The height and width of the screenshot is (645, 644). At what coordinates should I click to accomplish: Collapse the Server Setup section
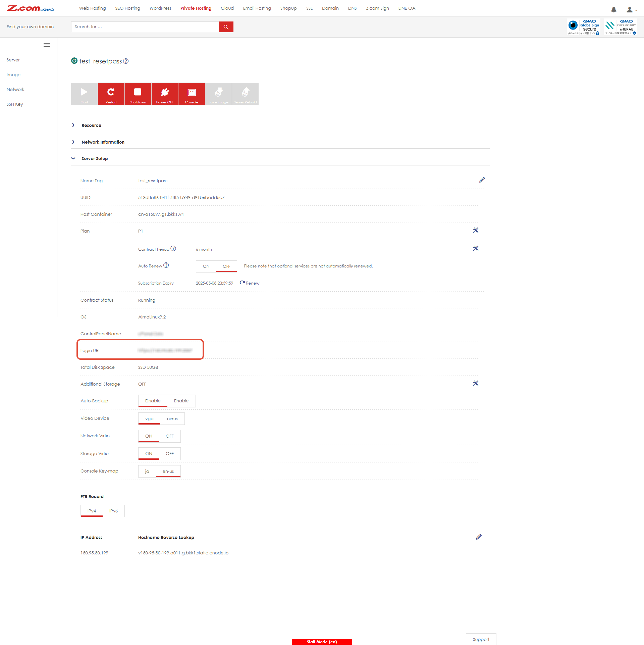94,158
